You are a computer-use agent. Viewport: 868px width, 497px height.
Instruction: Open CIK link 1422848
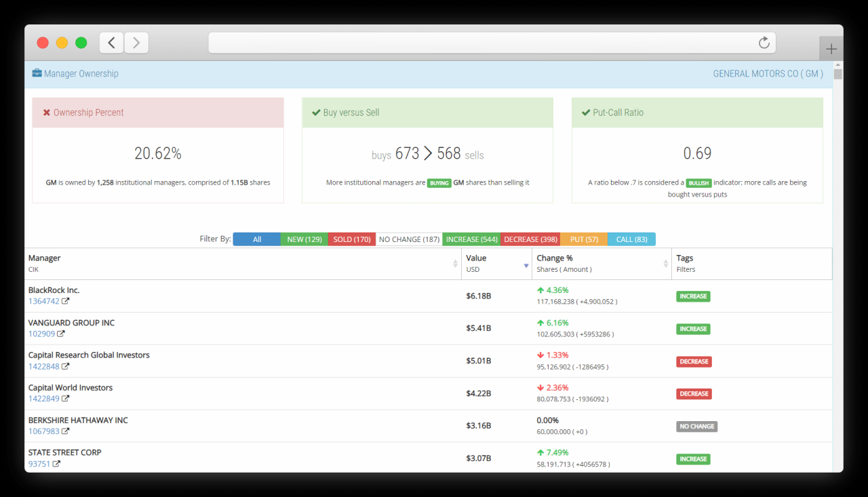coord(43,366)
